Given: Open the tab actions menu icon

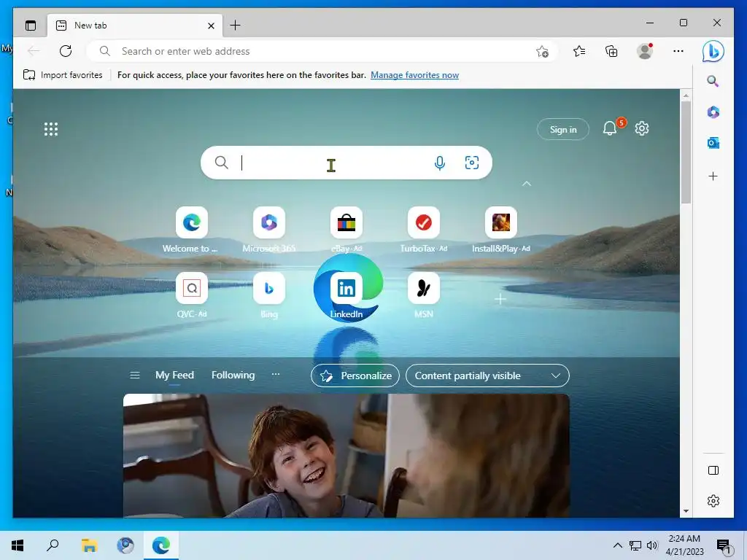Looking at the screenshot, I should (x=31, y=26).
